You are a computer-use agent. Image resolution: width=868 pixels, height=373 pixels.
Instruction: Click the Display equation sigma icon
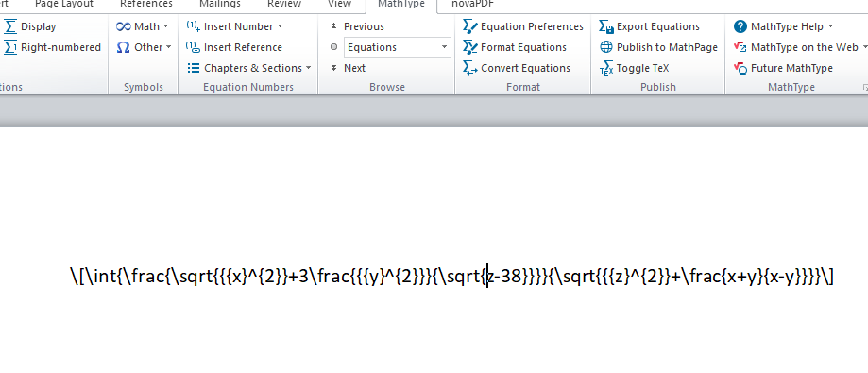click(10, 26)
